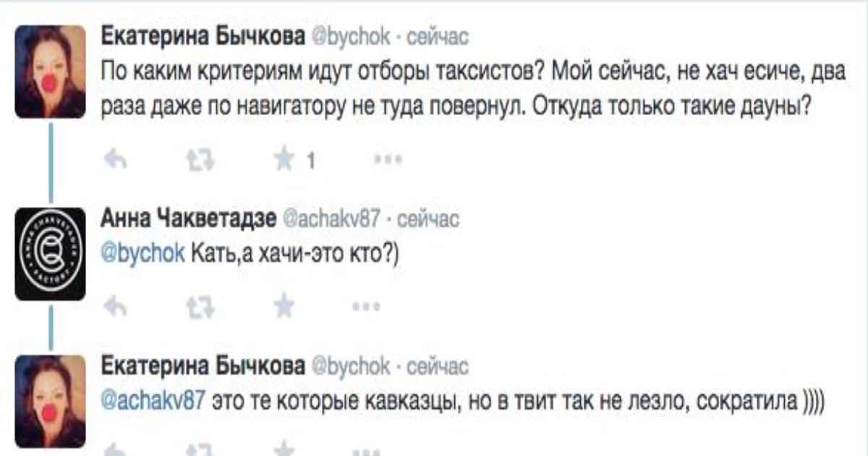868x456 pixels.
Task: Click the @achakv87 handle beside Анна's name
Action: click(x=329, y=219)
